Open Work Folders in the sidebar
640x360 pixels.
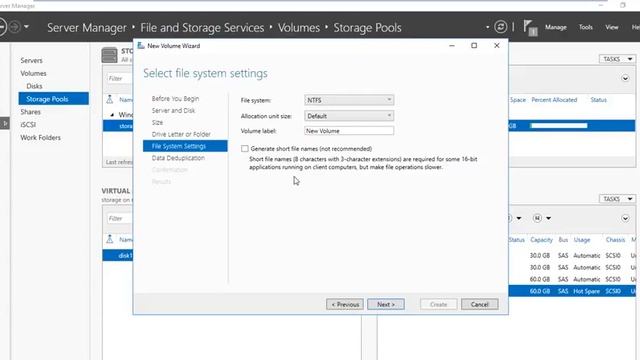pyautogui.click(x=40, y=138)
